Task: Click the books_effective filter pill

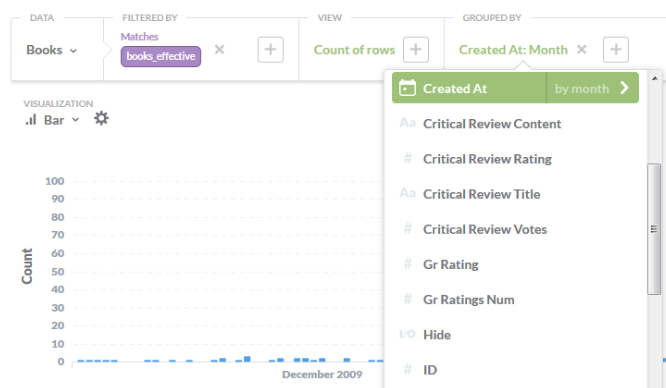Action: coord(161,57)
